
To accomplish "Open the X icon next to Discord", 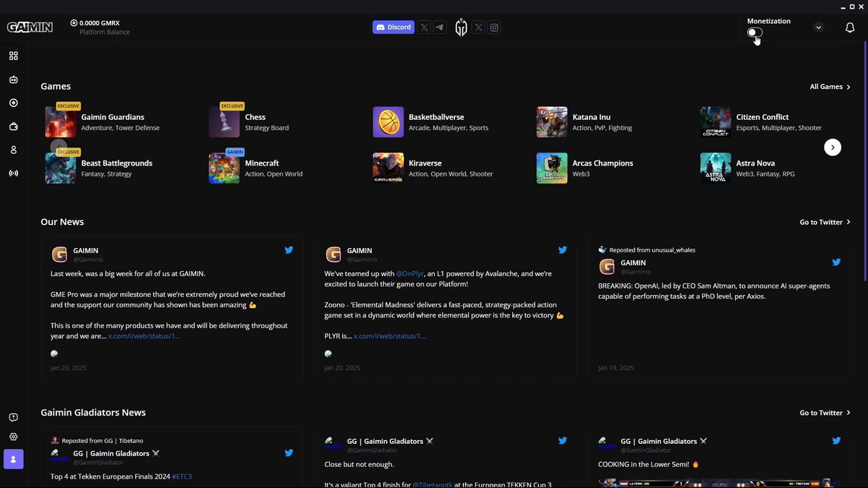I will pyautogui.click(x=425, y=27).
